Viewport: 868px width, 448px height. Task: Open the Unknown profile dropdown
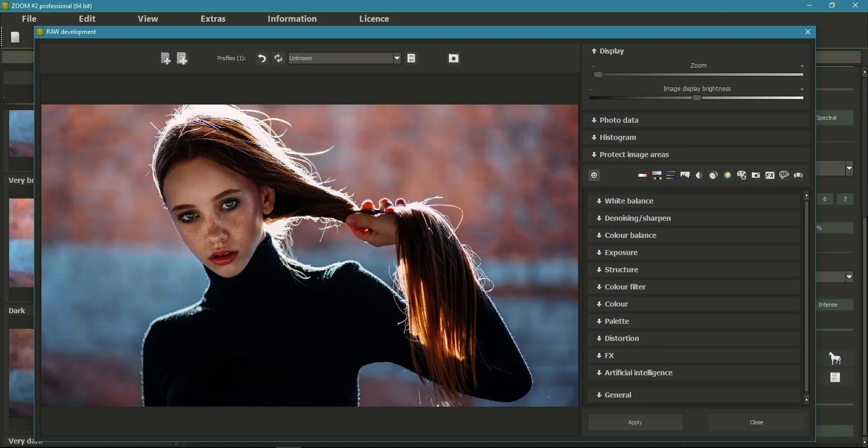[x=397, y=59]
